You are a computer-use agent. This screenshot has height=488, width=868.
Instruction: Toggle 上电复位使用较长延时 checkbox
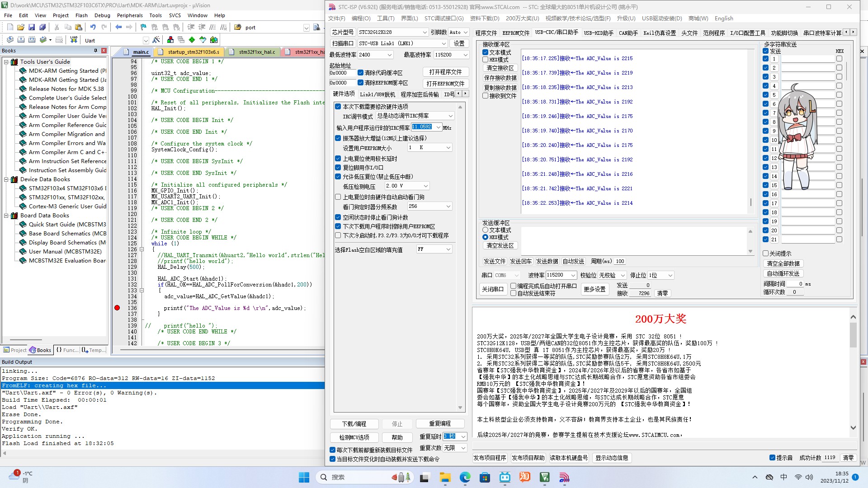pyautogui.click(x=338, y=159)
